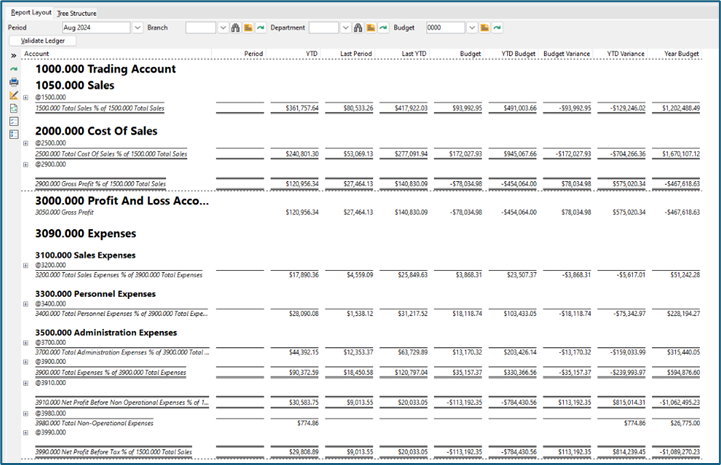721x465 pixels.
Task: Select the 3090.000 Expenses heading
Action: (x=86, y=234)
